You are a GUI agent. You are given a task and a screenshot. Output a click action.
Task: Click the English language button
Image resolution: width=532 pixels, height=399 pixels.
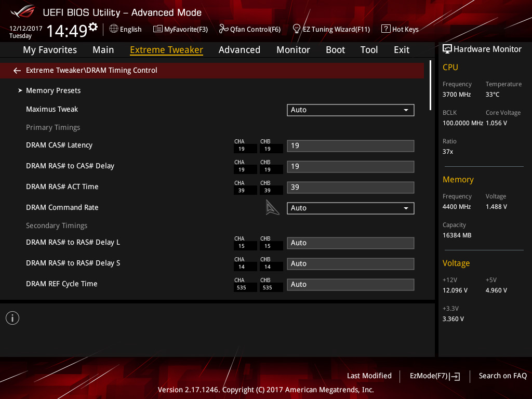click(x=130, y=29)
